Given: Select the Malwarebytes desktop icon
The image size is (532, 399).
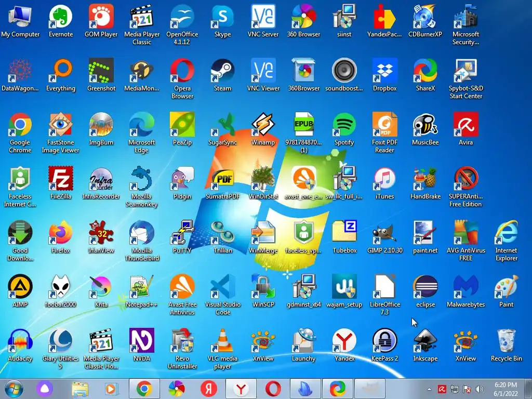Looking at the screenshot, I should coord(465,291).
